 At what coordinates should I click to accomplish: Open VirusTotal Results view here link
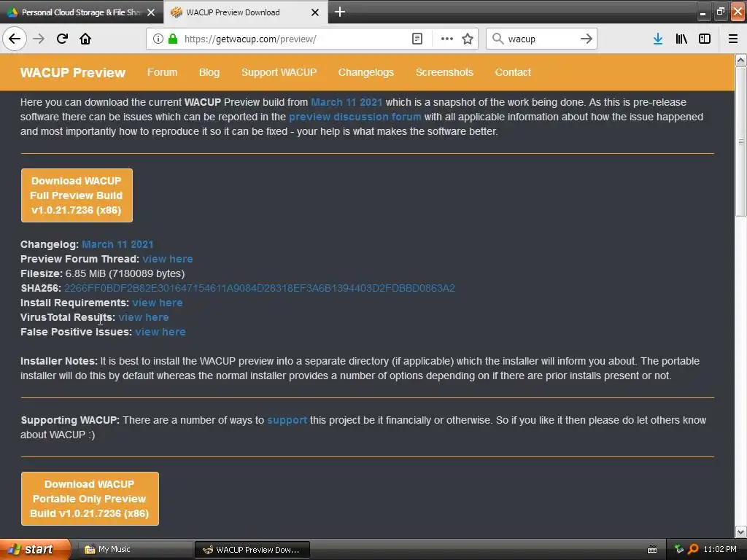144,317
